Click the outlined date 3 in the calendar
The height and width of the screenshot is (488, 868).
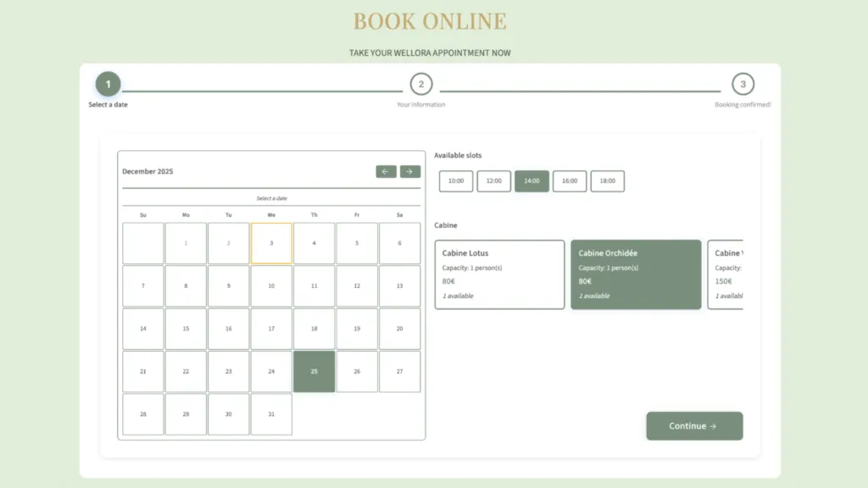point(271,243)
